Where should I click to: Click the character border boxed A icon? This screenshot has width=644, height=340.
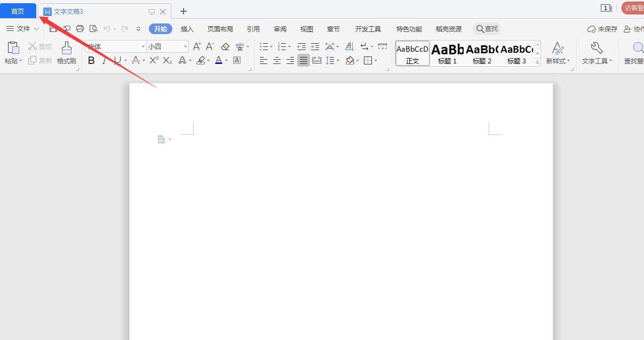(x=237, y=61)
